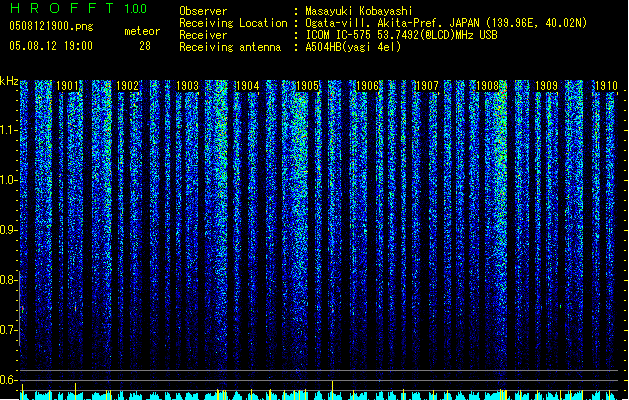Click the Receiver label
The width and height of the screenshot is (629, 400).
click(203, 35)
